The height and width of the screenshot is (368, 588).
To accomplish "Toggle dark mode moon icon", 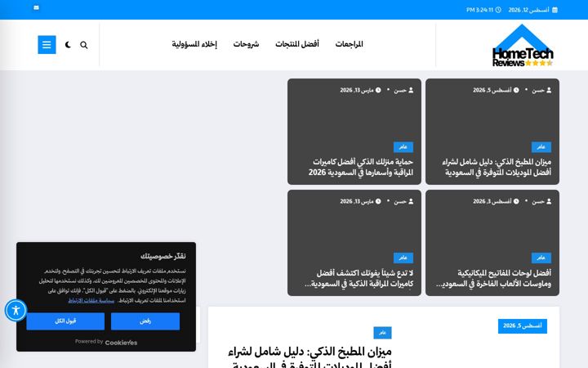I will [68, 45].
